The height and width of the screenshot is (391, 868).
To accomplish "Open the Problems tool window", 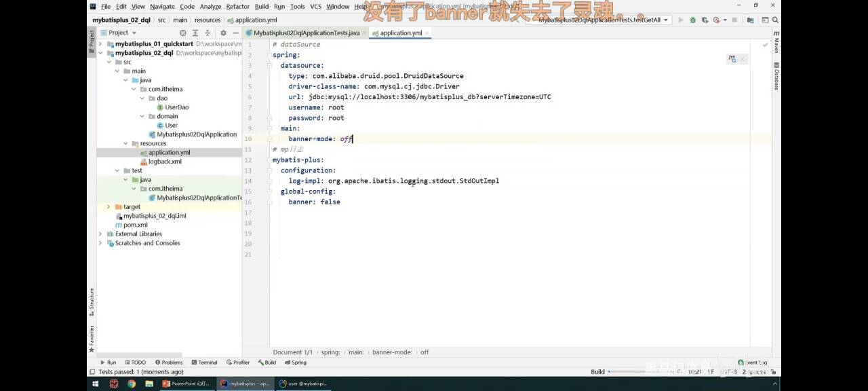I will click(169, 362).
